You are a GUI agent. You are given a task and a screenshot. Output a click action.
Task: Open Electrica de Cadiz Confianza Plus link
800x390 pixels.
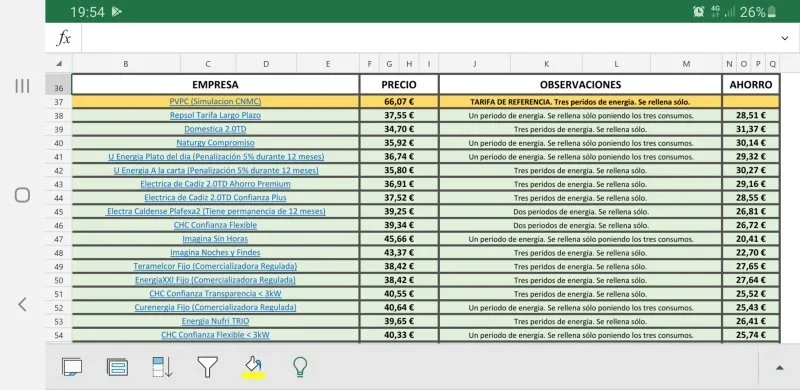tap(215, 198)
